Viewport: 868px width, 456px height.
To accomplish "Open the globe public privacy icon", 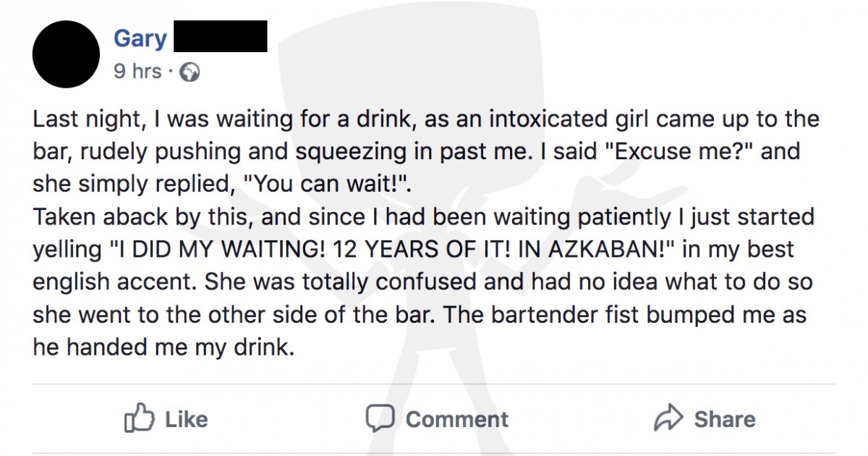I will (x=190, y=72).
